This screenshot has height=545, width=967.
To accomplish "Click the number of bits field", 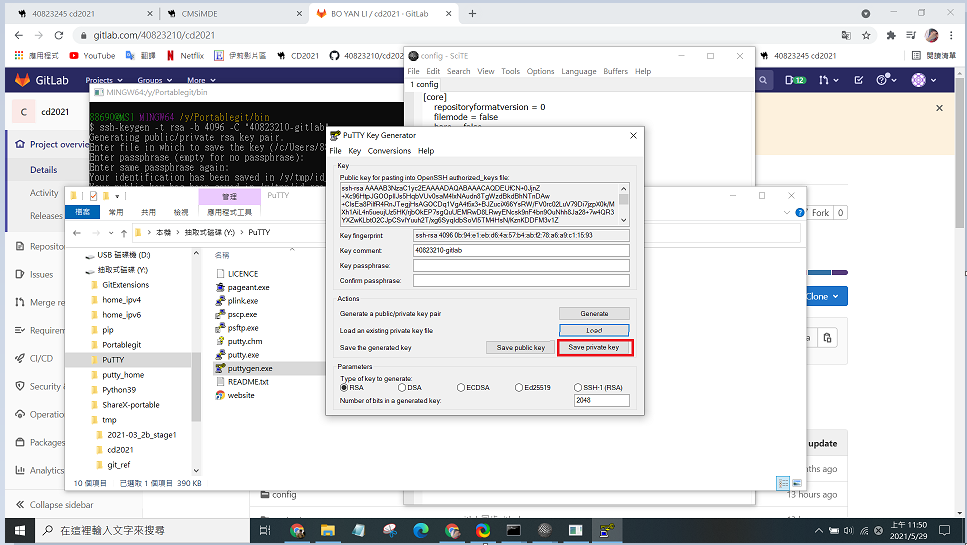I will (602, 401).
